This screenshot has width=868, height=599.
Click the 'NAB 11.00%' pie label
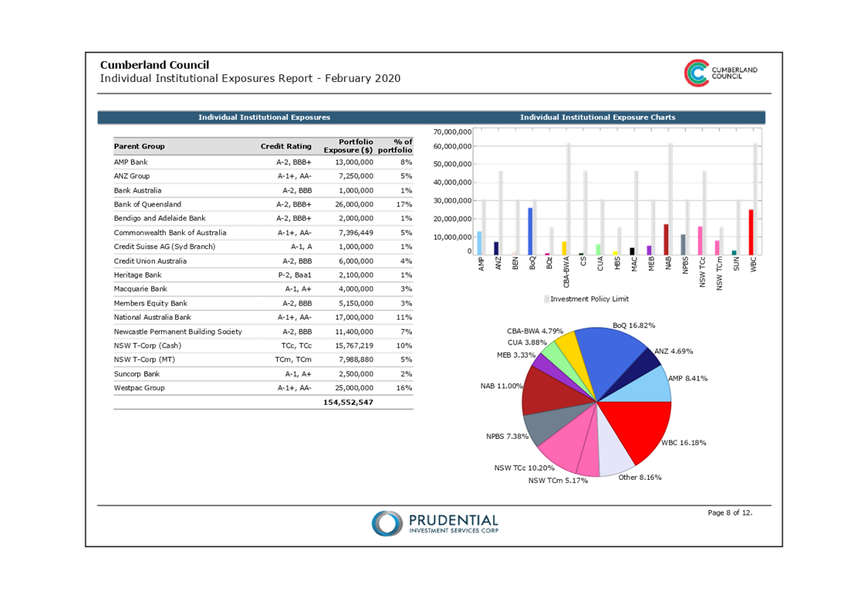click(x=502, y=386)
